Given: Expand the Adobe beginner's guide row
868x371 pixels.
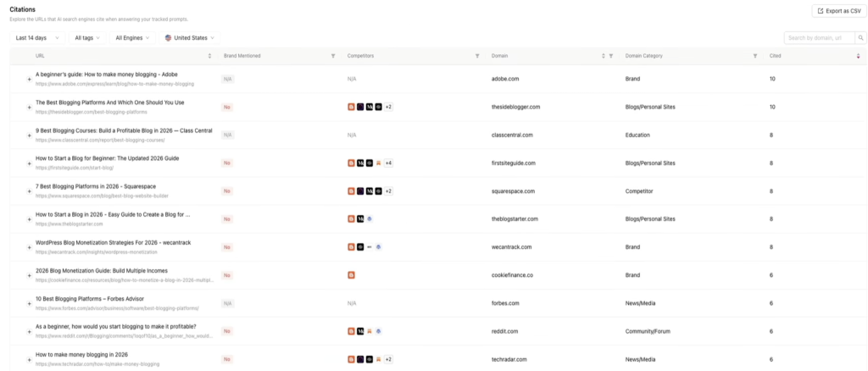Looking at the screenshot, I should pyautogui.click(x=30, y=79).
